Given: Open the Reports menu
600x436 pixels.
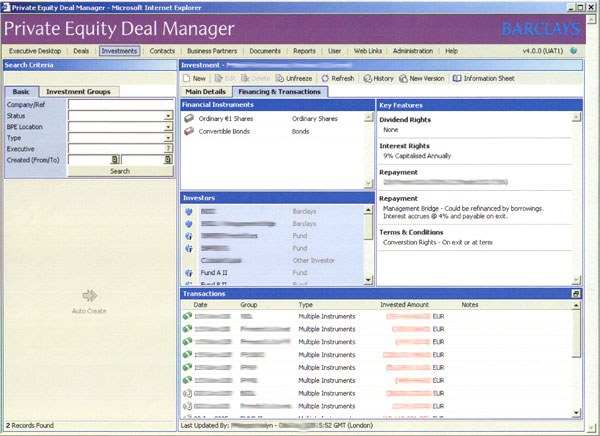Looking at the screenshot, I should tap(305, 51).
